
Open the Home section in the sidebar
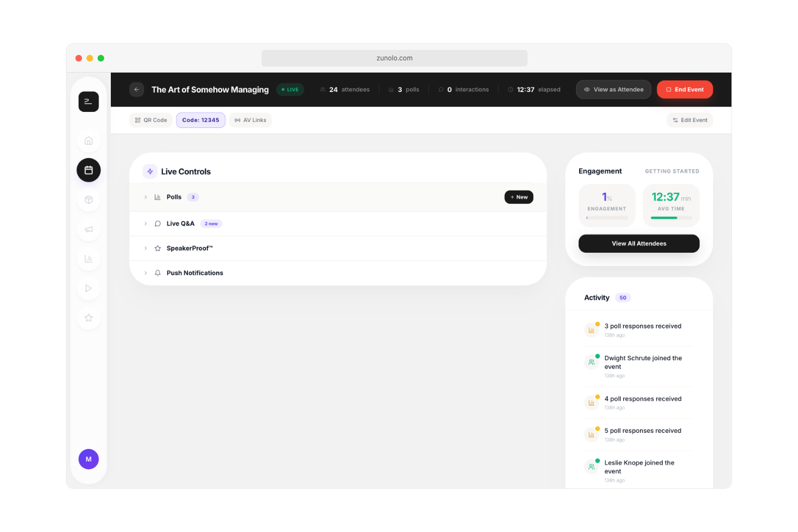click(89, 141)
